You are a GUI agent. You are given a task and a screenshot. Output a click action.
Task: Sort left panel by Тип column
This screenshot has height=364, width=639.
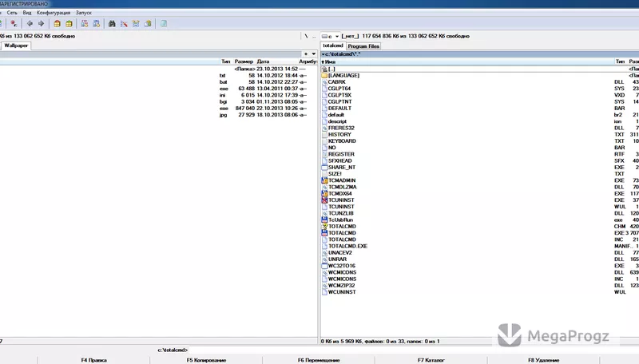point(226,61)
